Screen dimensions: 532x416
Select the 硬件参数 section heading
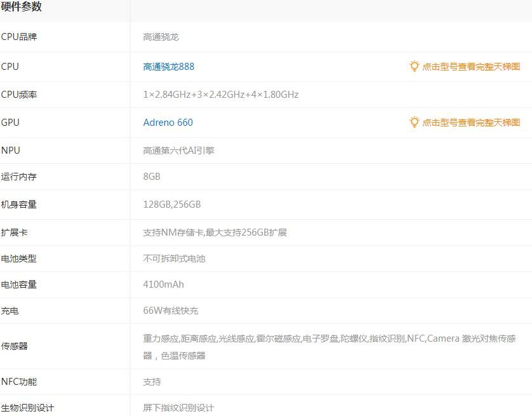pos(22,6)
